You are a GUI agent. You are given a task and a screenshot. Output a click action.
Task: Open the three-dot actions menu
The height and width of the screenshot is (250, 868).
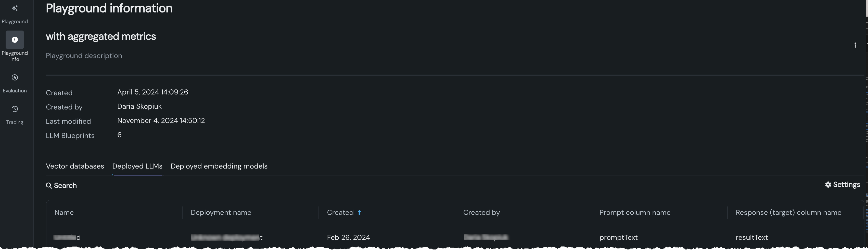click(855, 45)
